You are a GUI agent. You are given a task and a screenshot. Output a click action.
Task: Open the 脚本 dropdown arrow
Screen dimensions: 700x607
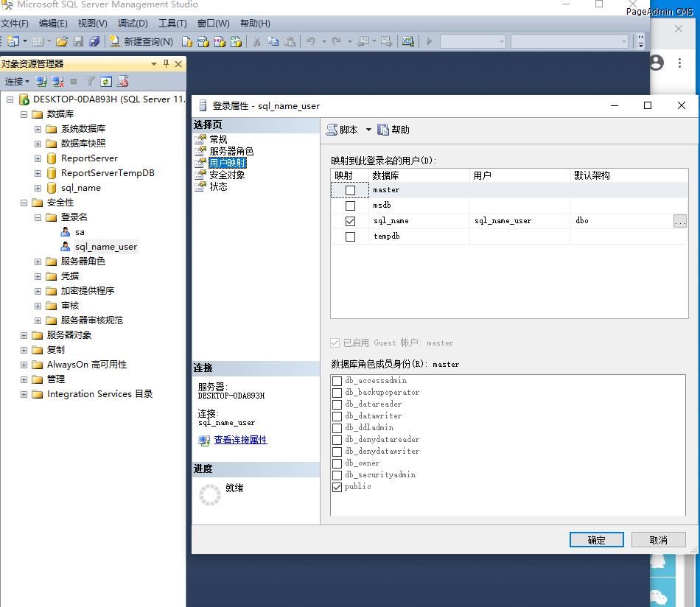[x=368, y=130]
